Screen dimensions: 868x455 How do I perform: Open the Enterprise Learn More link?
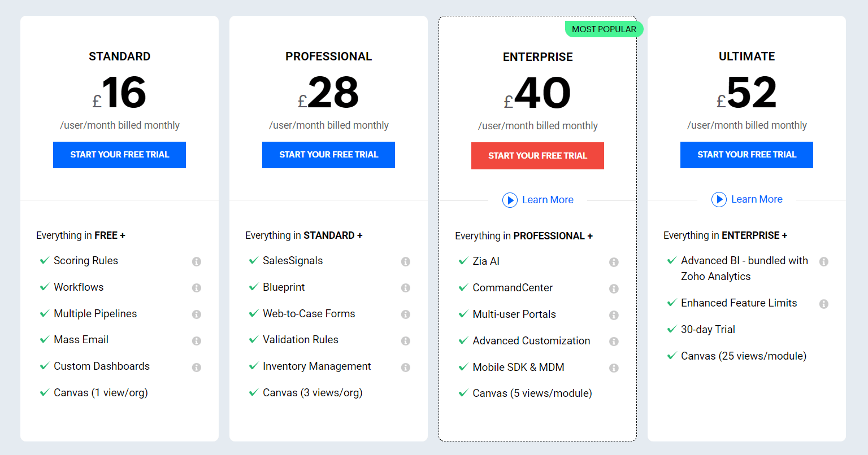coord(547,200)
